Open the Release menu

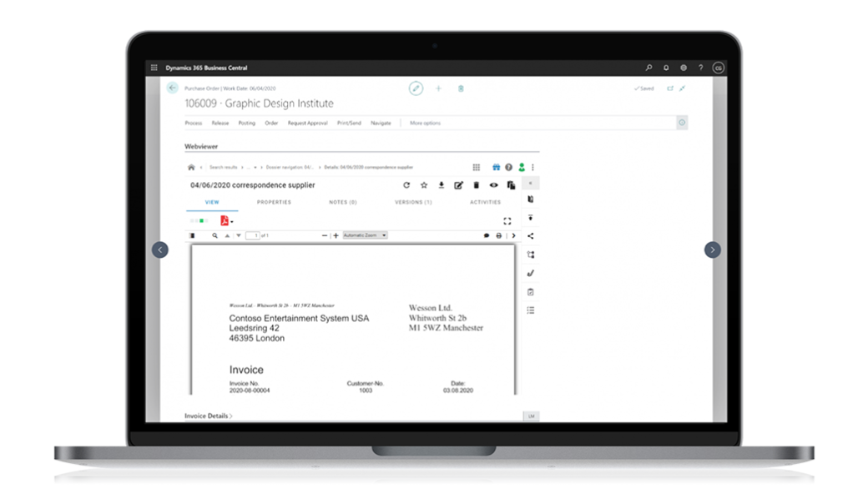220,123
